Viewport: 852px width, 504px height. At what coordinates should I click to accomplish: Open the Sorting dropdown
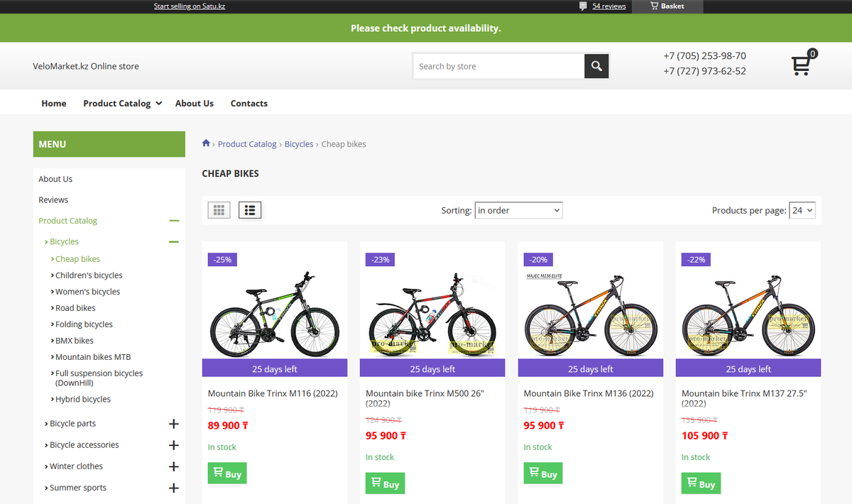coord(518,210)
